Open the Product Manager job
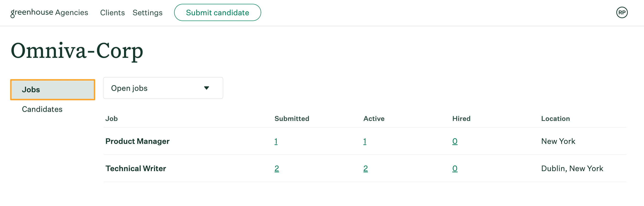 (x=137, y=141)
